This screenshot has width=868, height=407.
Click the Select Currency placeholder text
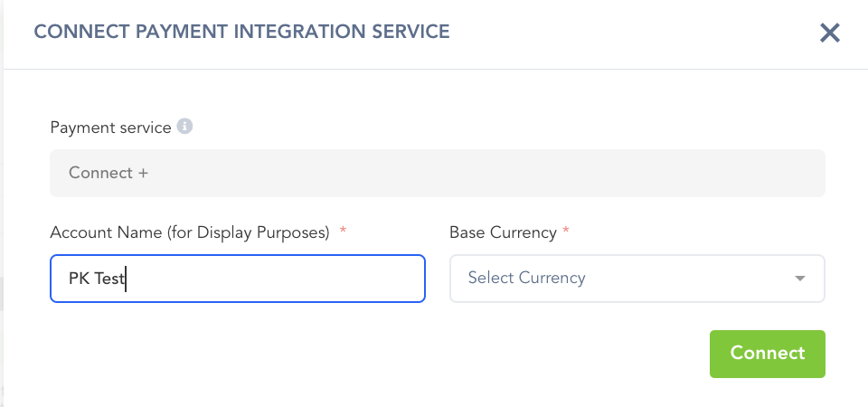point(526,279)
